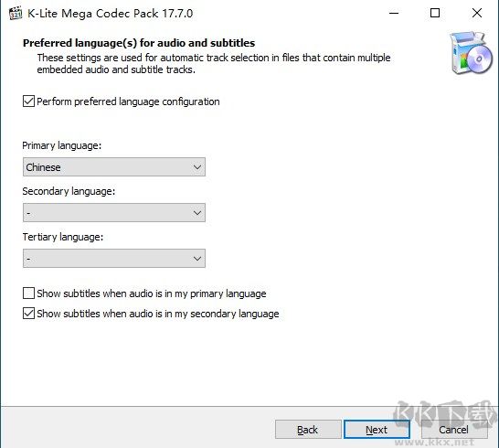The height and width of the screenshot is (448, 499).
Task: Go to the previous step with Back
Action: 308,430
